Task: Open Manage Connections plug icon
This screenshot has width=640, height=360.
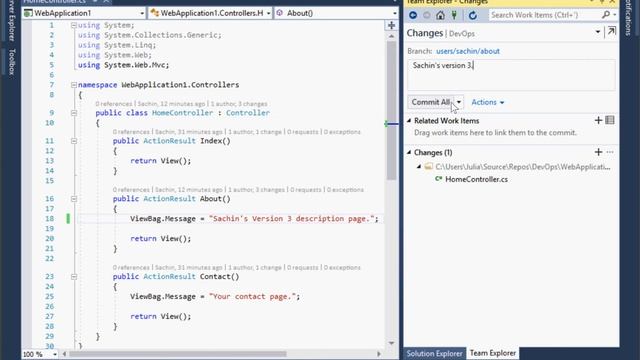Action: (x=454, y=15)
